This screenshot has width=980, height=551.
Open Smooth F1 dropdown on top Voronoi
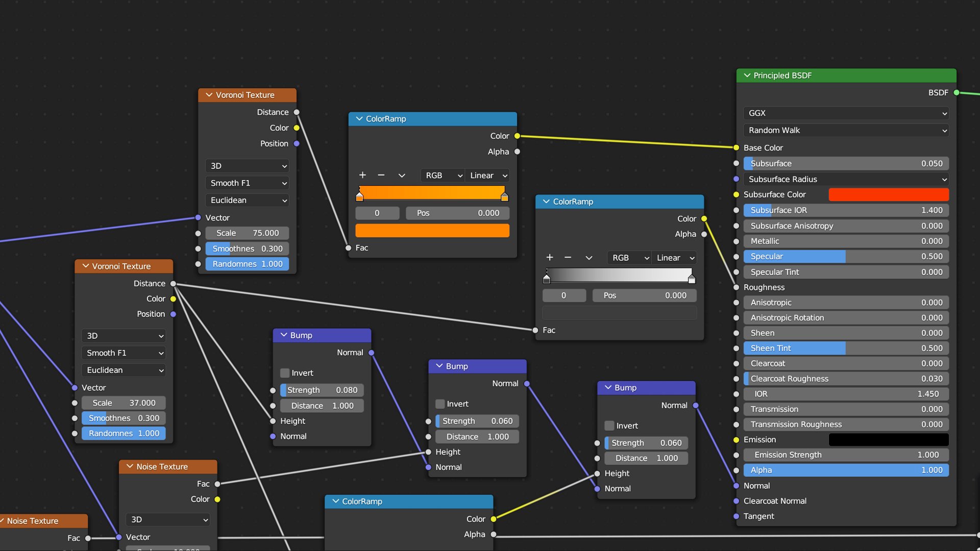tap(247, 183)
